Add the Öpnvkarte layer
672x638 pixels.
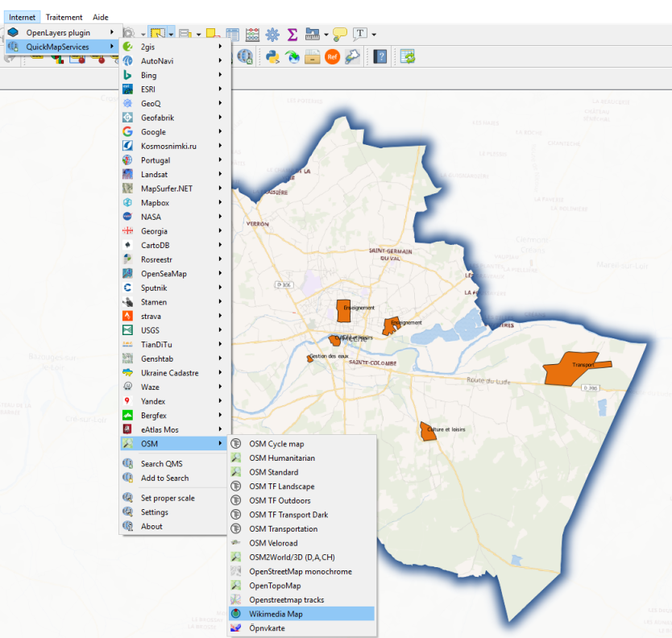(x=301, y=628)
